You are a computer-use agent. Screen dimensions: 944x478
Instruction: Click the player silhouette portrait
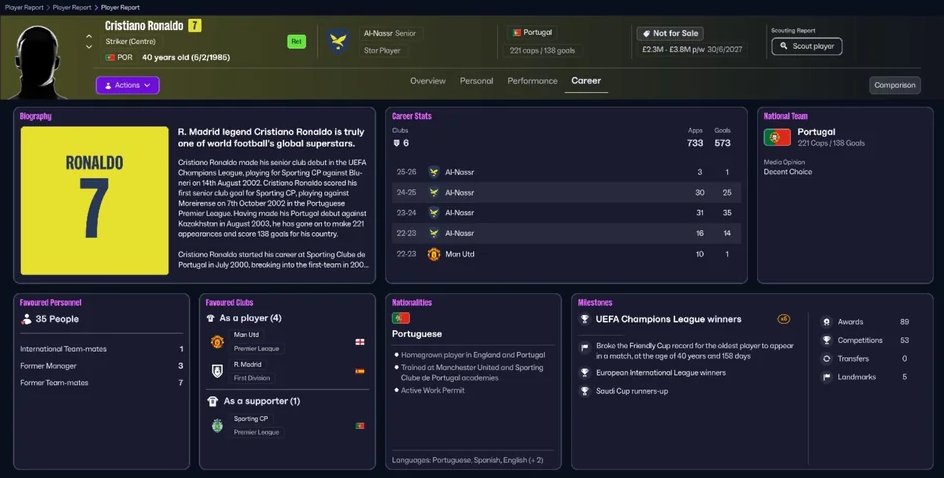tap(39, 61)
